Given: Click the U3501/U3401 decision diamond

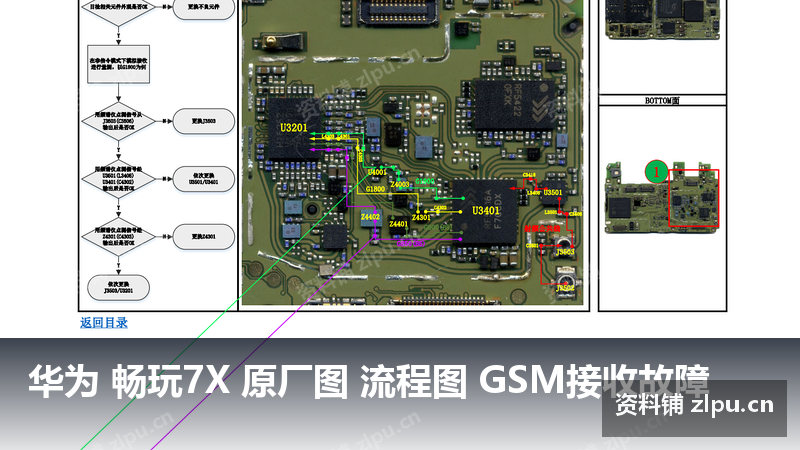Looking at the screenshot, I should click(x=118, y=179).
